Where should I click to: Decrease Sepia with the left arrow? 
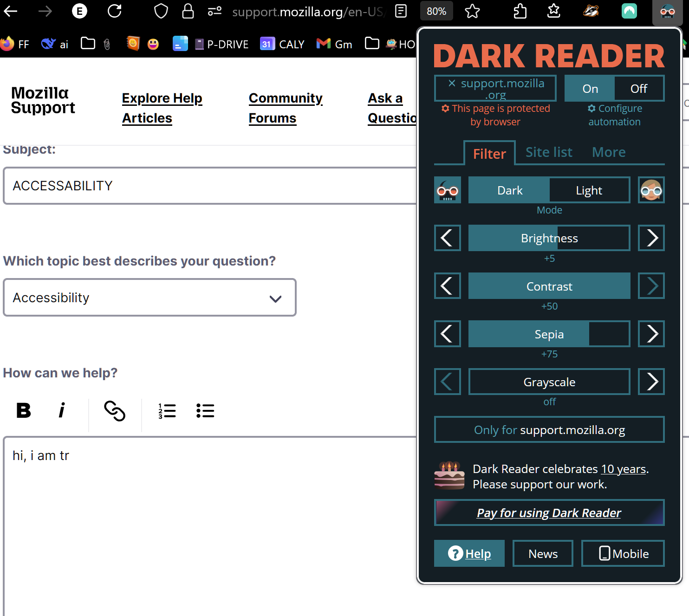[448, 334]
